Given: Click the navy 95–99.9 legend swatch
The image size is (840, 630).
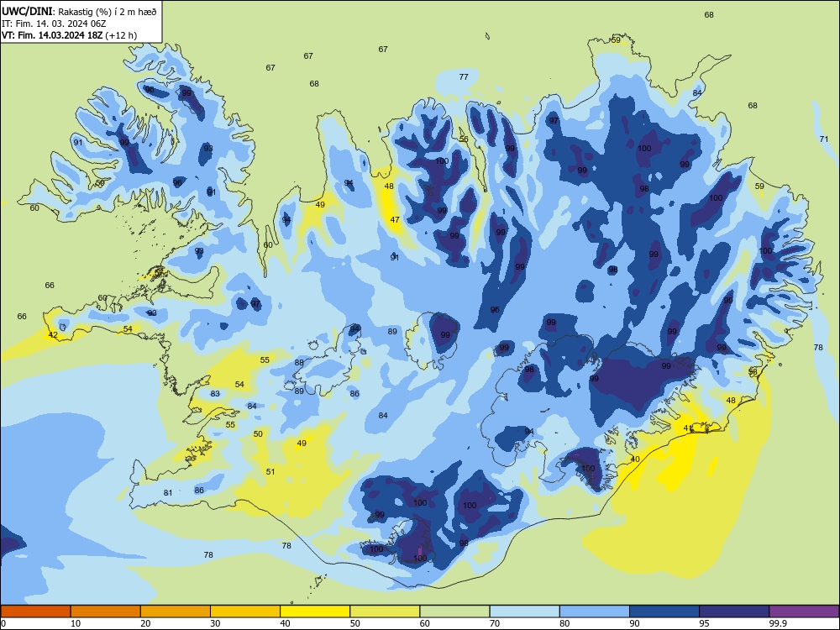Looking at the screenshot, I should 734,612.
